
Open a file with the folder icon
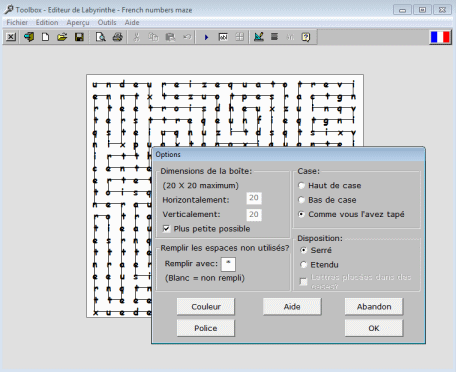tap(62, 37)
